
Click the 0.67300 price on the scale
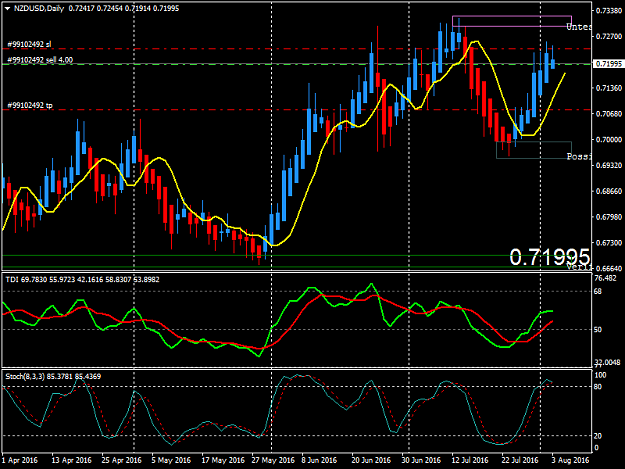[x=609, y=243]
